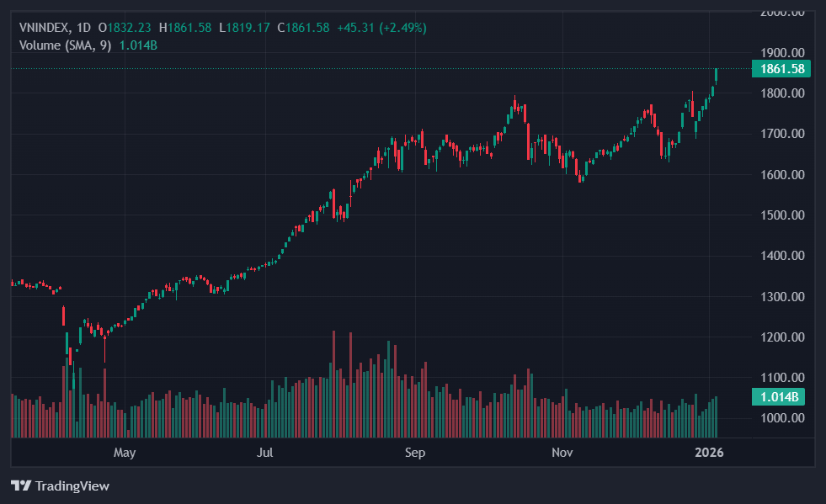Click the latest green candle at 1861.58
Image resolution: width=826 pixels, height=504 pixels.
pyautogui.click(x=716, y=77)
